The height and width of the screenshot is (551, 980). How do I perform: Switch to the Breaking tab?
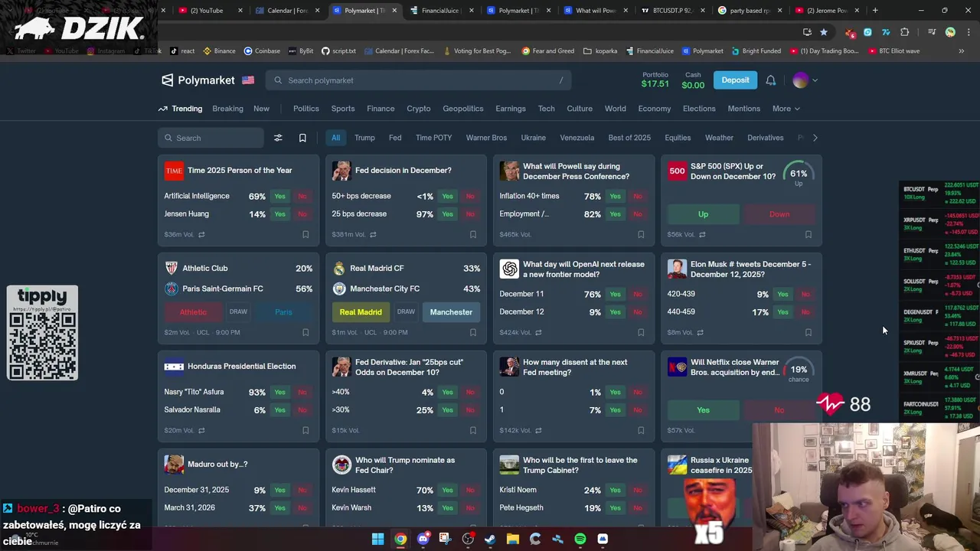[227, 109]
